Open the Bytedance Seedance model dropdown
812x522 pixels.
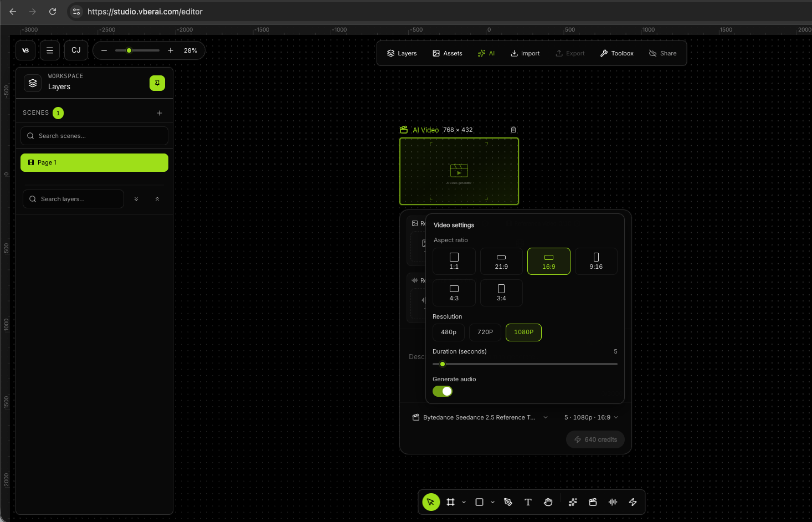coord(480,417)
